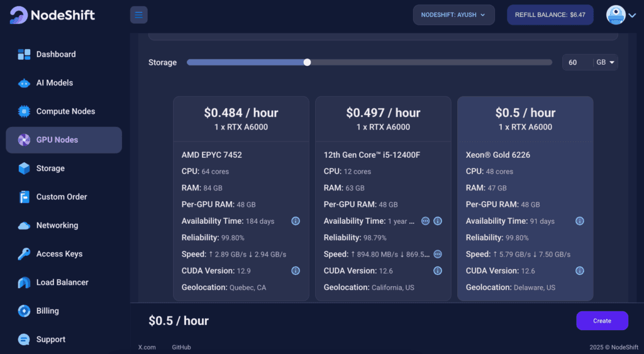The width and height of the screenshot is (644, 354).
Task: Click the Xeon Gold 6226 text
Action: tap(498, 155)
